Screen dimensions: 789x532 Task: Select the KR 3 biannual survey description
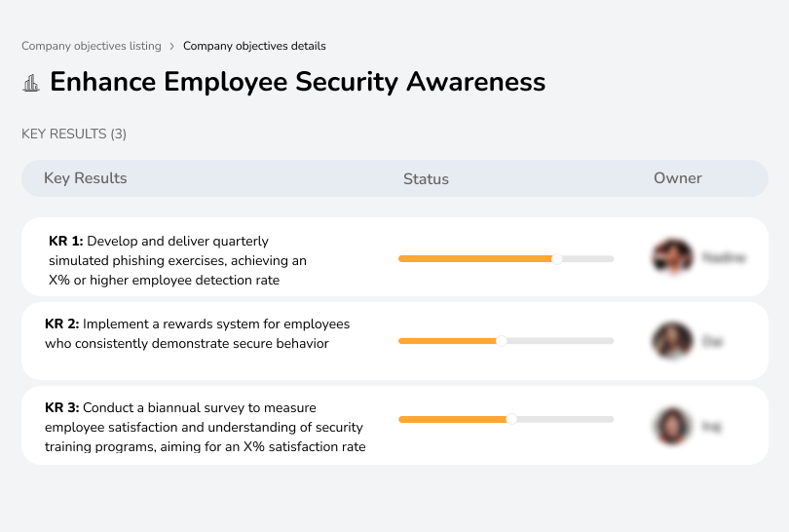[x=205, y=427]
